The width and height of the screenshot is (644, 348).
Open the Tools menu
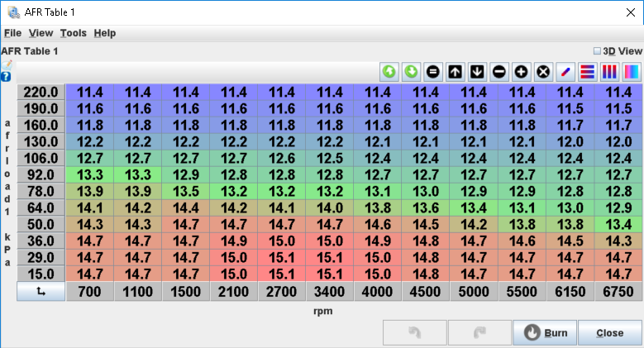click(73, 33)
